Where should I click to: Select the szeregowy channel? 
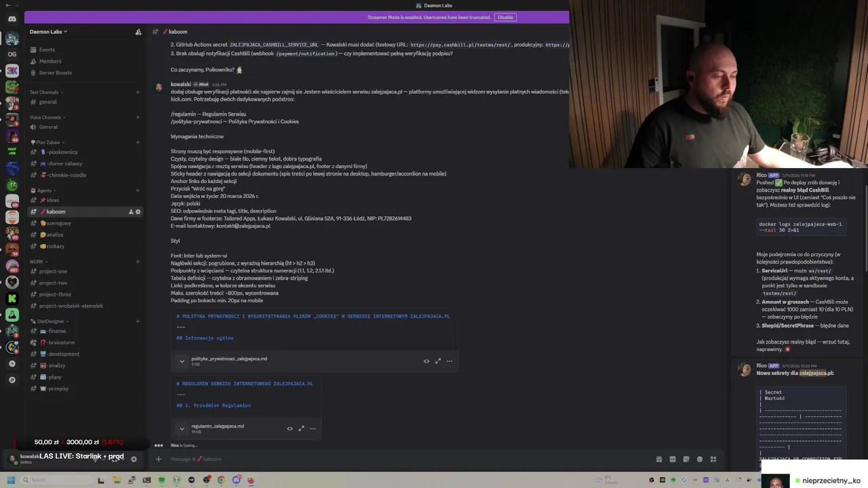[x=84, y=223]
